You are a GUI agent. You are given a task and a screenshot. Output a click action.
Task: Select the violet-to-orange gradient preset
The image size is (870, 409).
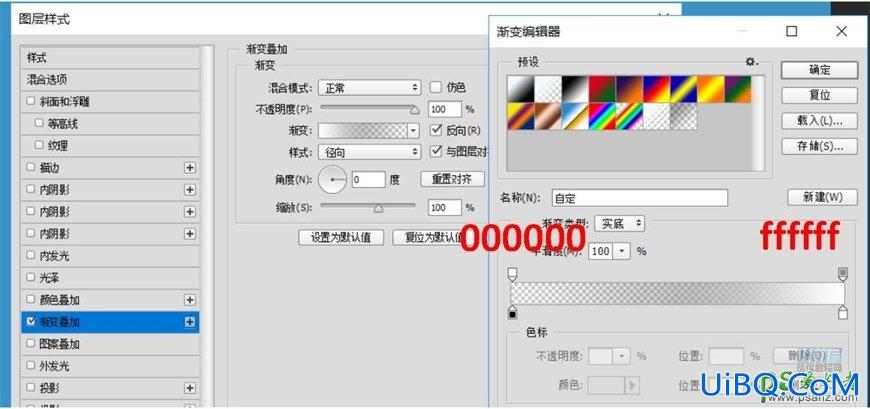[629, 89]
